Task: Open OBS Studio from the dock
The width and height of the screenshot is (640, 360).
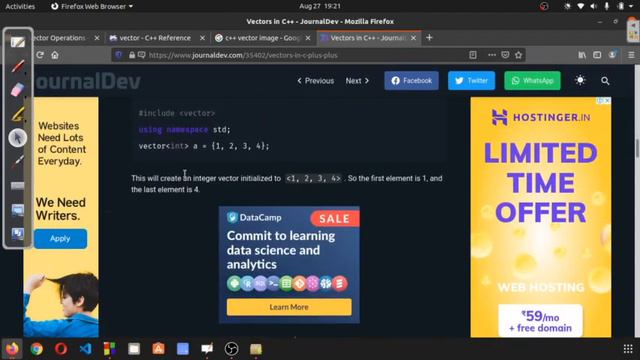Action: point(231,349)
